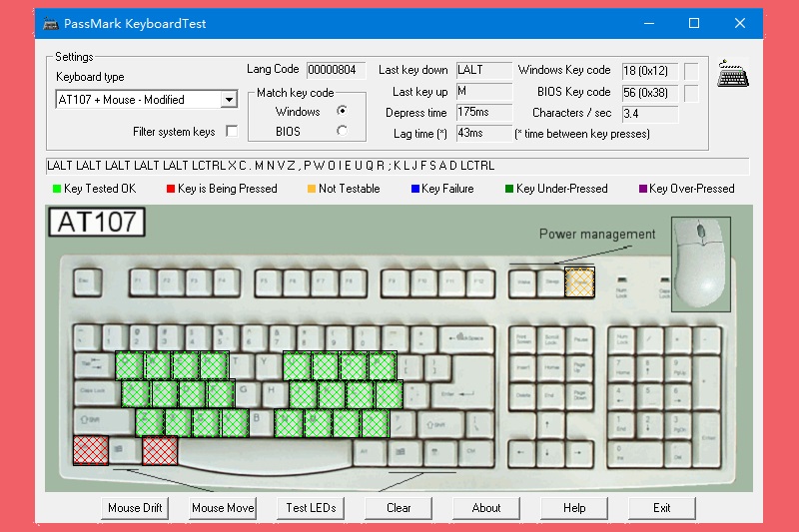Click the numpad 0 Ins key
Image resolution: width=799 pixels, height=532 pixels.
[635, 452]
